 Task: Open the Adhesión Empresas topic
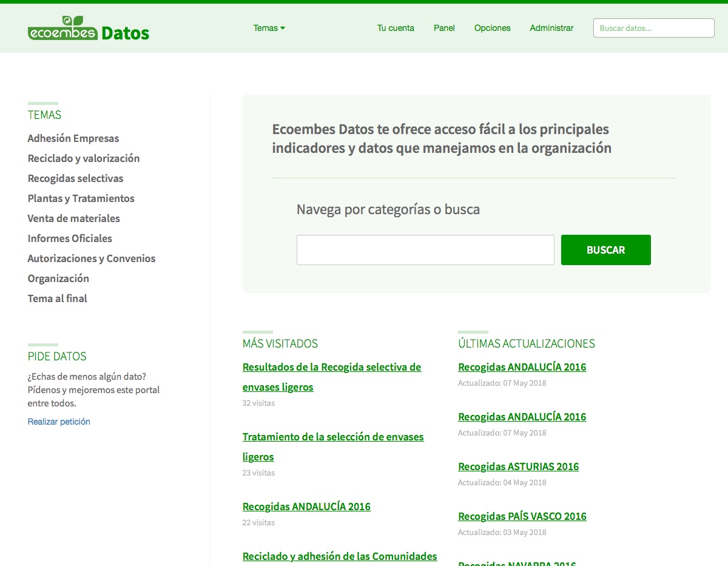coord(73,138)
